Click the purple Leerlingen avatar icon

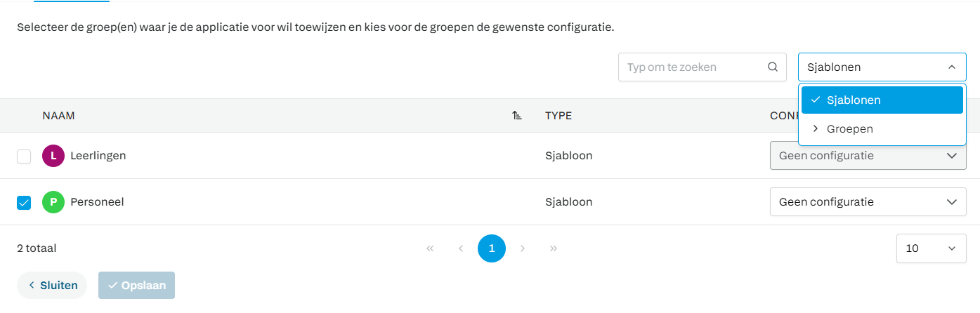pos(53,156)
